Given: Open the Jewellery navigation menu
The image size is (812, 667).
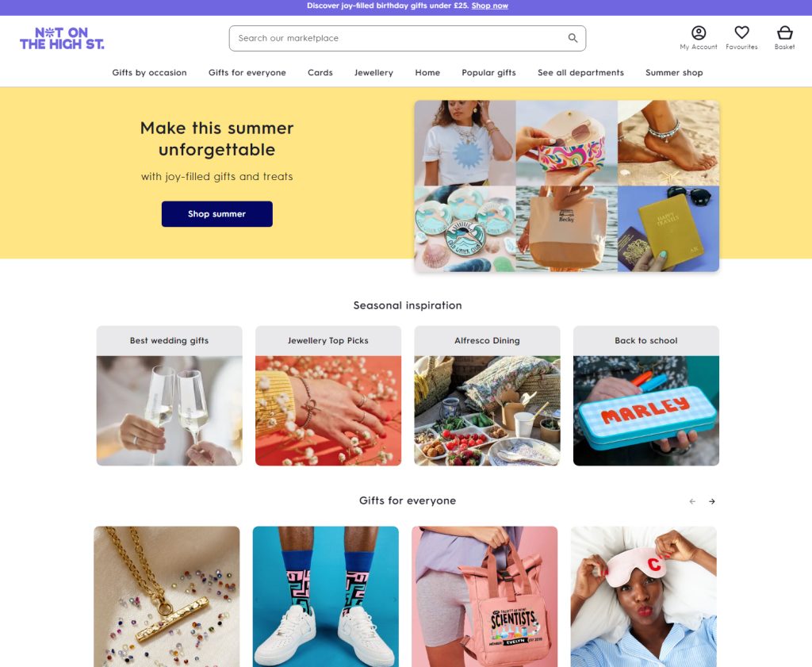Looking at the screenshot, I should 373,72.
